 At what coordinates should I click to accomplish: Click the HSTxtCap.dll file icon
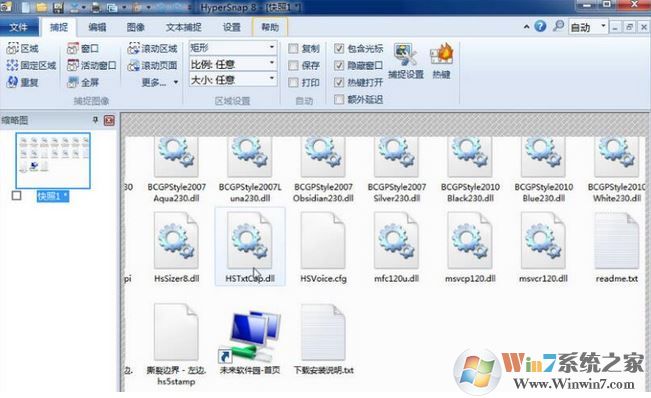250,240
